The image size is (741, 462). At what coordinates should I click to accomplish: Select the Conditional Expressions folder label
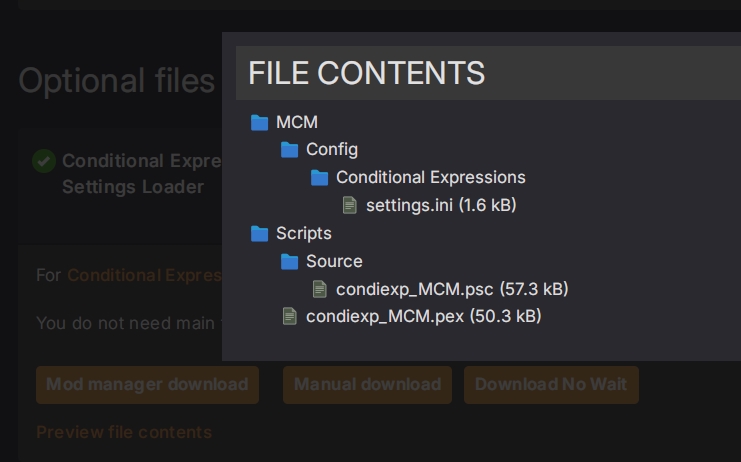431,178
